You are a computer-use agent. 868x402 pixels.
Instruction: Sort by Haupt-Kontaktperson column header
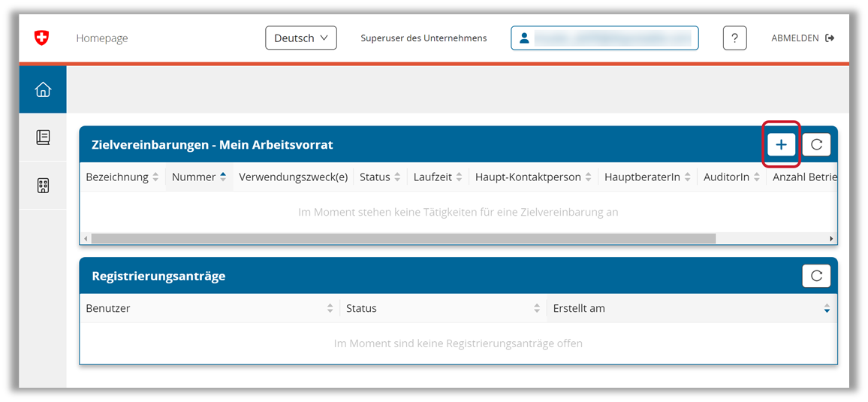click(533, 177)
